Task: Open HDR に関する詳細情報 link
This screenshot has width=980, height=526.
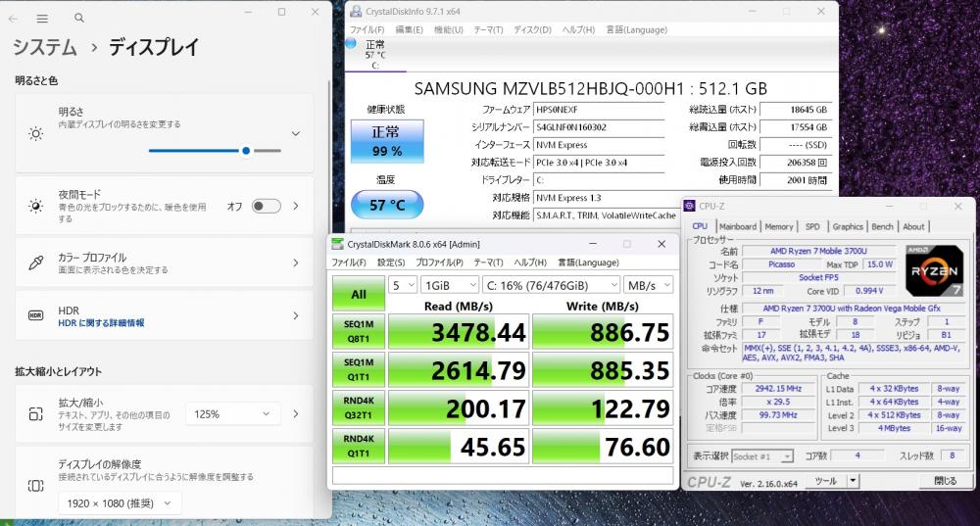Action: pos(101,323)
